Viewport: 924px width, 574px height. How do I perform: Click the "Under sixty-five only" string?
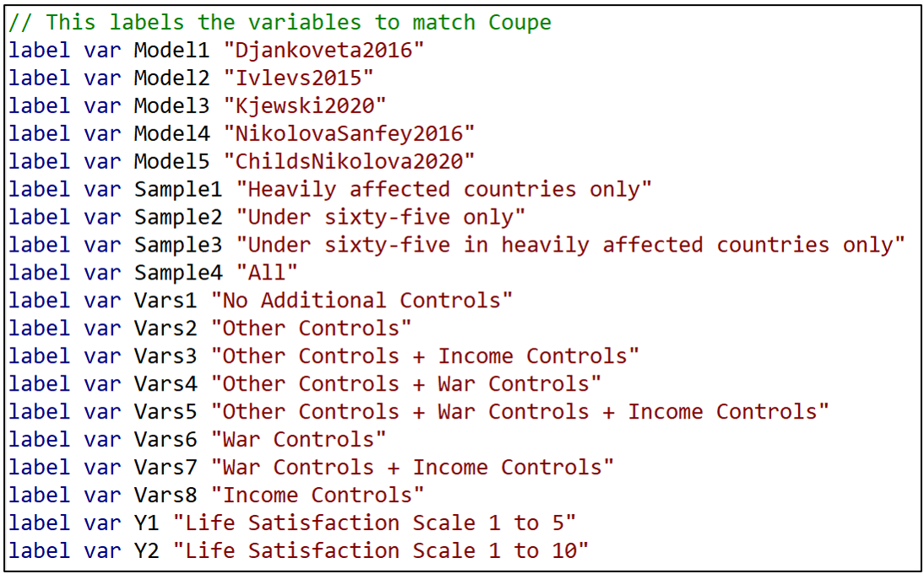point(380,217)
